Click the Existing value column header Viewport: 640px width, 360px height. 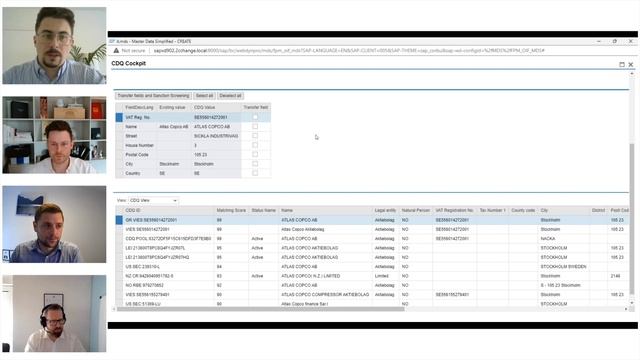point(174,107)
